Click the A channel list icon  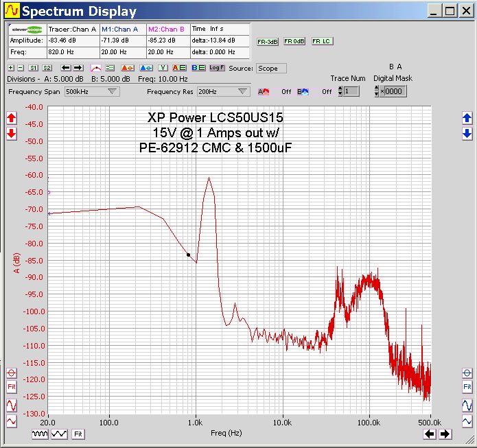(179, 68)
